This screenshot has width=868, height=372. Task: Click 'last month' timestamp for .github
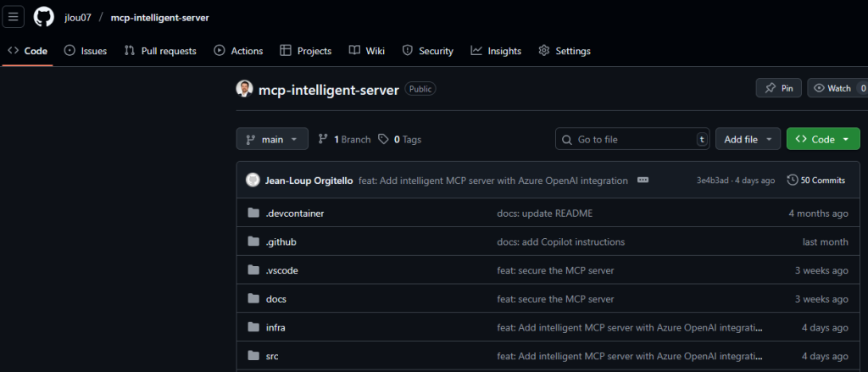pyautogui.click(x=826, y=242)
